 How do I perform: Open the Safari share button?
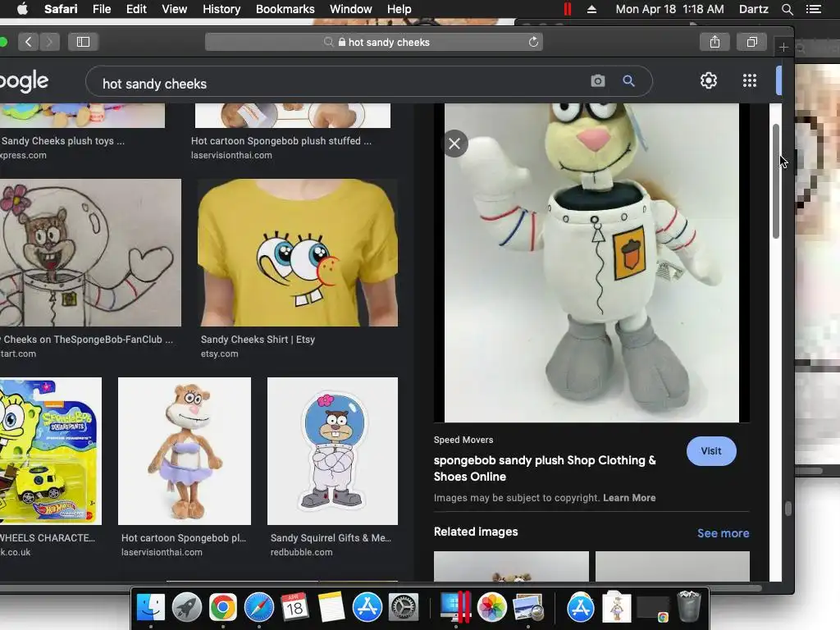714,42
